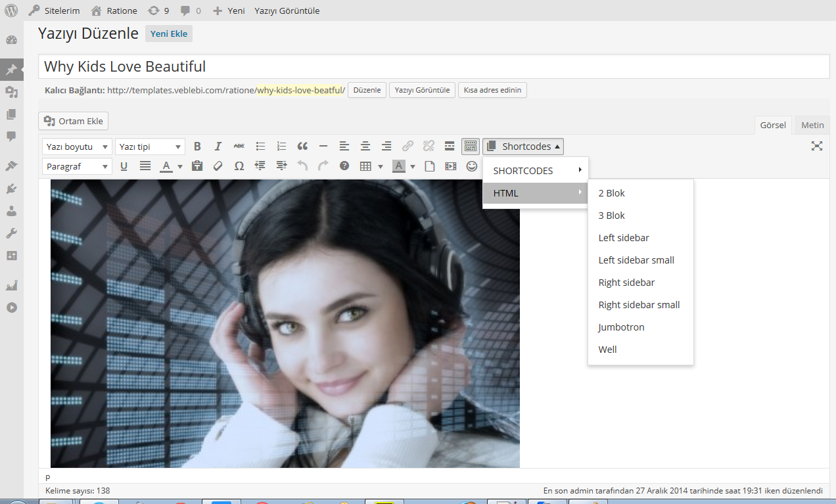
Task: Enter distraction-free fullscreen mode
Action: pos(817,147)
